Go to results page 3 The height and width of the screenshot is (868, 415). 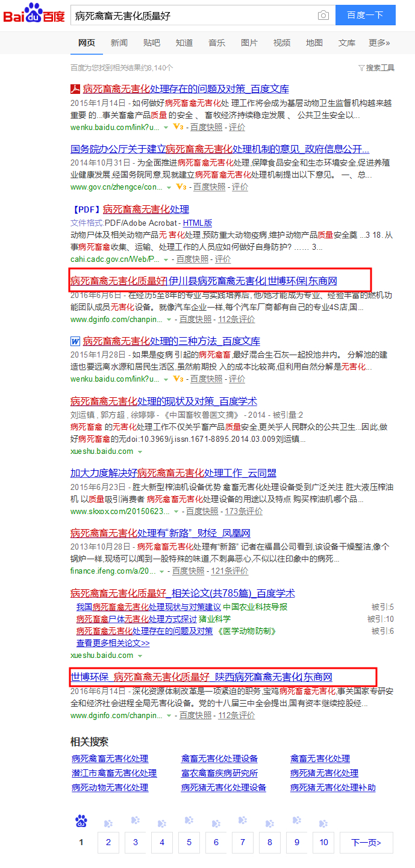click(136, 843)
